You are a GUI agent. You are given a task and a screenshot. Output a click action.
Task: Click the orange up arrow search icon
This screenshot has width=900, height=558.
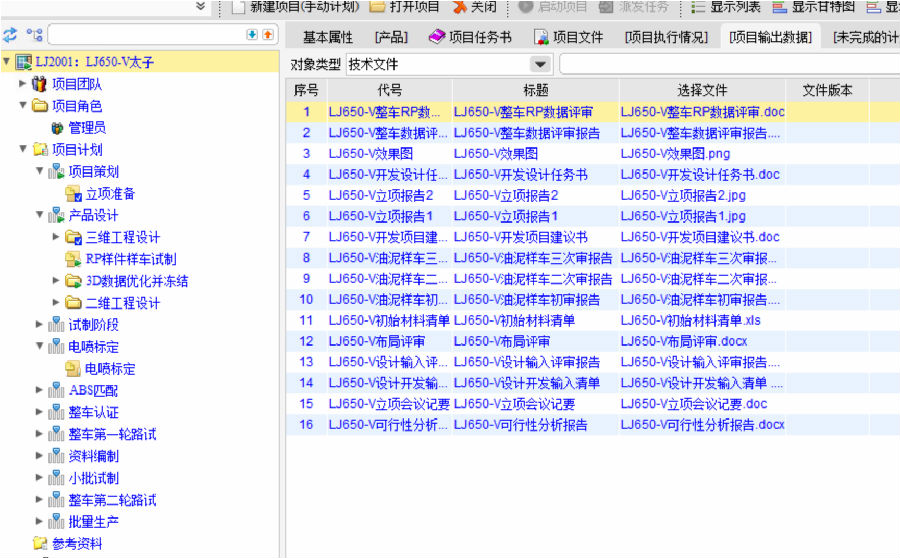click(267, 35)
